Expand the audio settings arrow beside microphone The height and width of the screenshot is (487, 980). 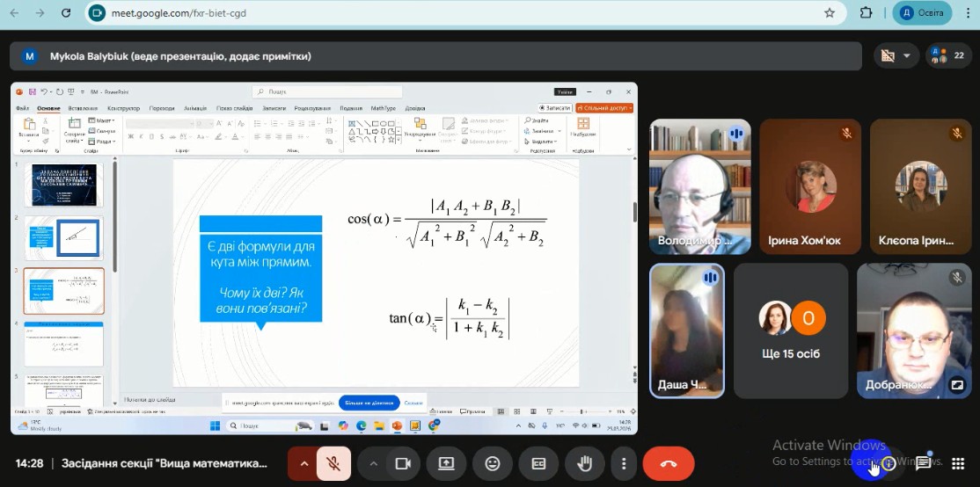click(304, 463)
